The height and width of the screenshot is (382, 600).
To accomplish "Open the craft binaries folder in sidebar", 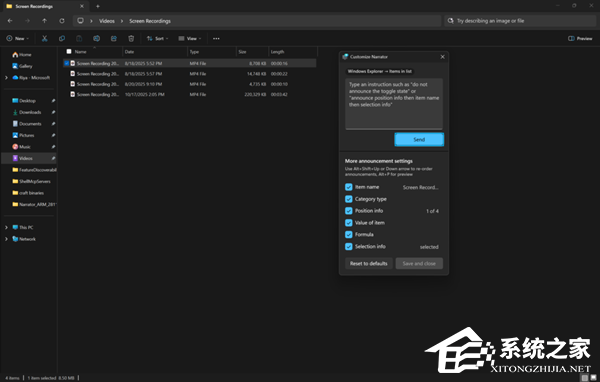I will (x=28, y=193).
